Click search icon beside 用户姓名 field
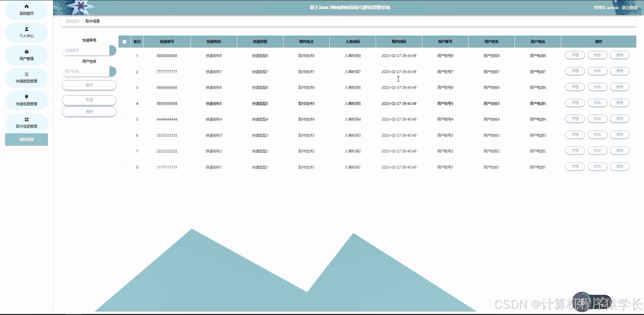This screenshot has width=644, height=315. 113,72
